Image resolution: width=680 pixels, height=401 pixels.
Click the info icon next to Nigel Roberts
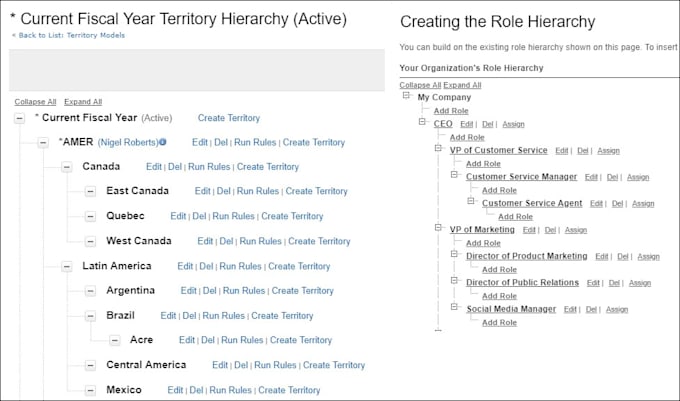click(163, 142)
